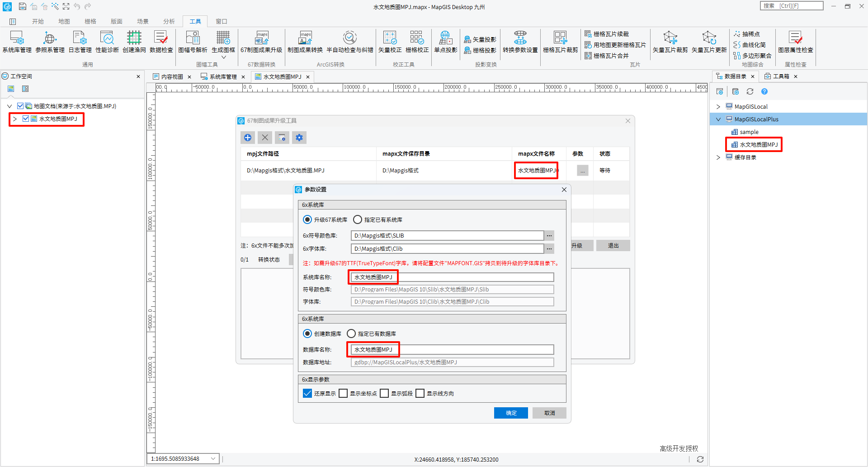This screenshot has height=467, width=868.
Task: Click the refresh icon in 数据目录 panel
Action: pos(750,92)
